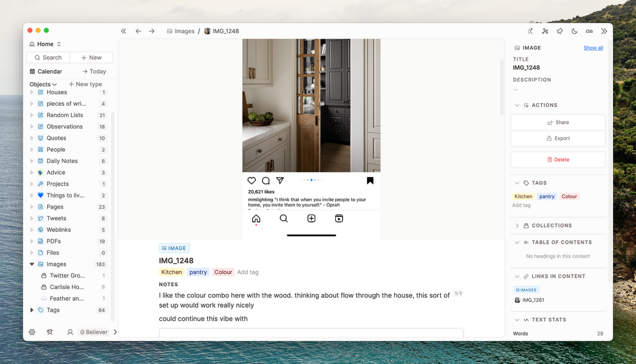Click the People type icon
Image resolution: width=636 pixels, height=364 pixels.
(41, 150)
